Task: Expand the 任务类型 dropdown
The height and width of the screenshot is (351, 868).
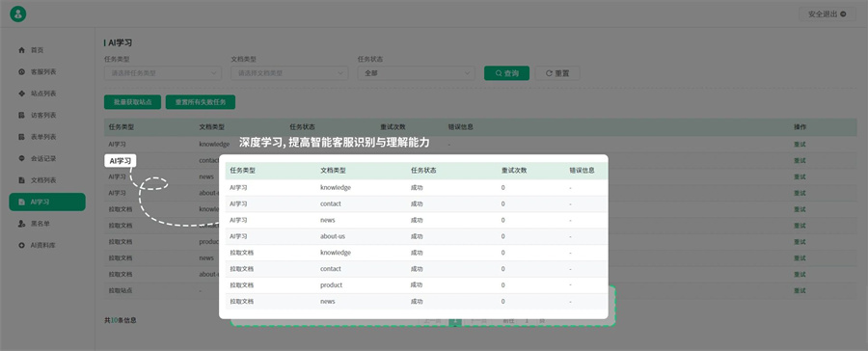Action: [163, 73]
